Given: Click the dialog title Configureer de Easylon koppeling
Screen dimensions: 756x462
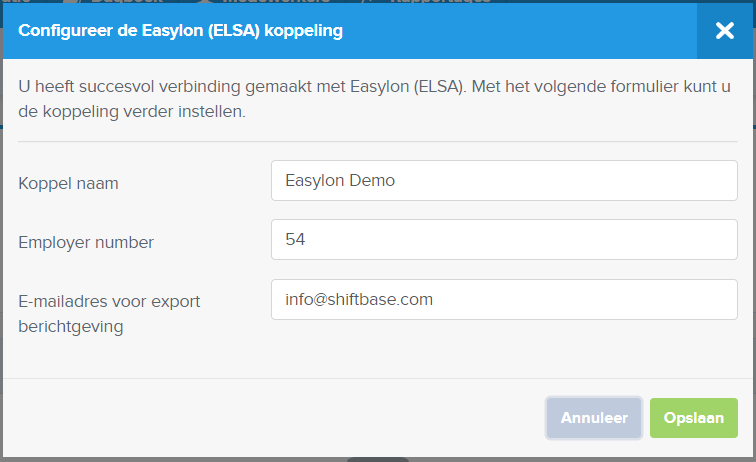Looking at the screenshot, I should 180,30.
